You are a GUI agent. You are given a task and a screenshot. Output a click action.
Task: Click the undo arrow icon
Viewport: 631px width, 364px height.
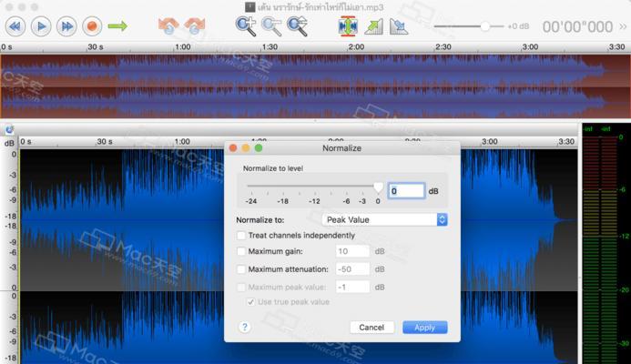tap(168, 26)
